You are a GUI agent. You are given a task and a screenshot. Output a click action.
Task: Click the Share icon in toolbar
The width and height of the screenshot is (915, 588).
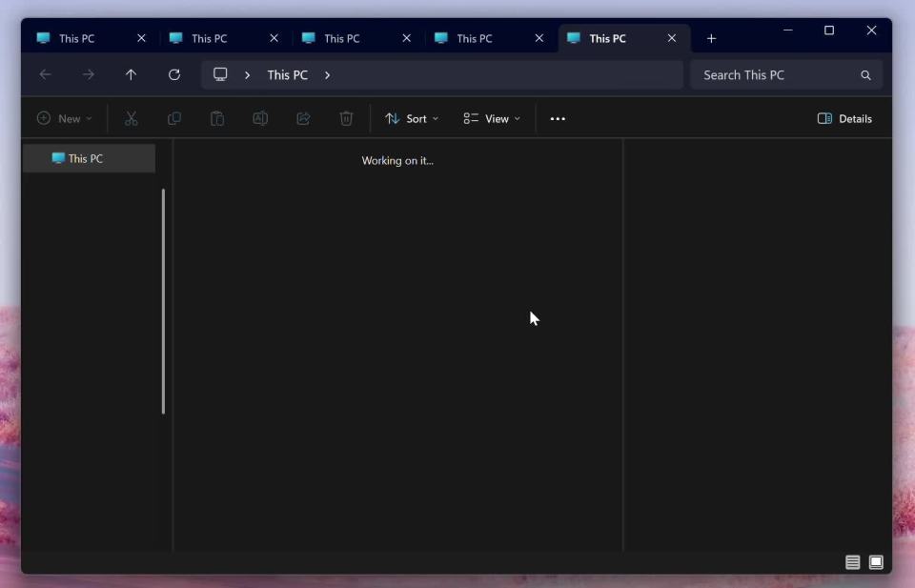tap(303, 118)
